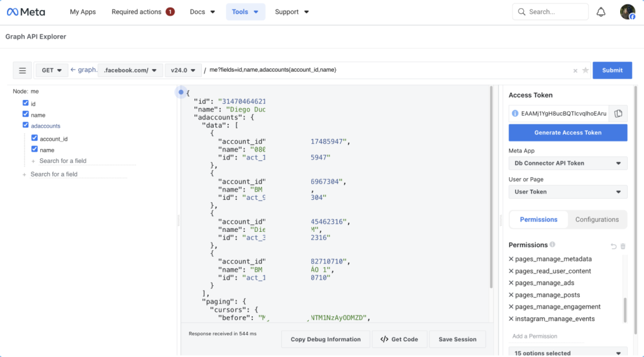
Task: Open the Docs menu in the header
Action: [x=203, y=12]
